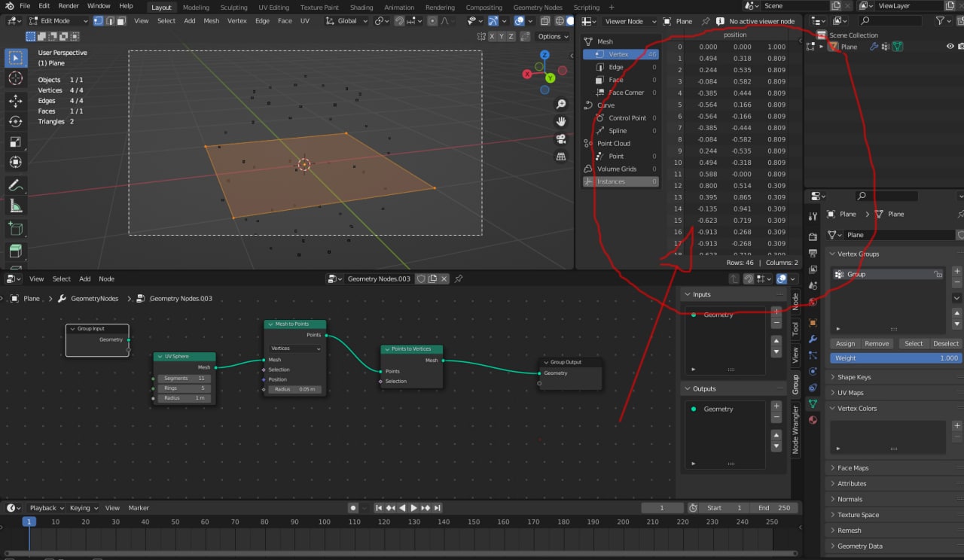
Task: Switch to orthographic grid view icon
Action: 560,157
